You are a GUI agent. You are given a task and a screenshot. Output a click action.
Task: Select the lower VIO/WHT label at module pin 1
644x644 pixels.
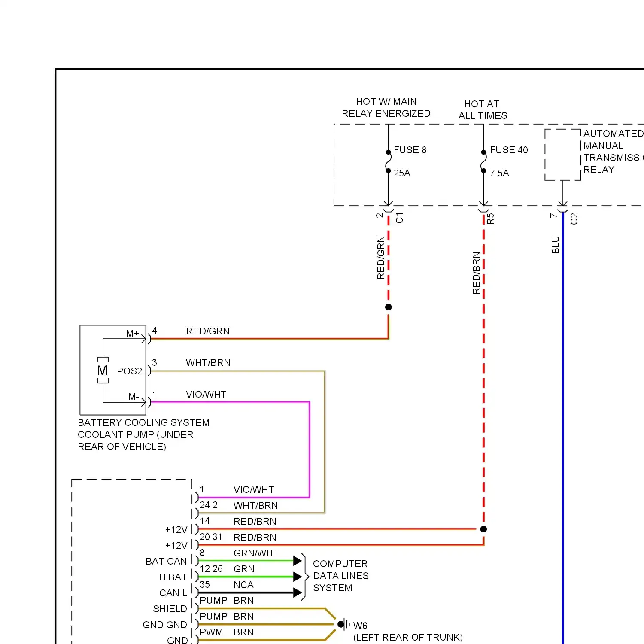[x=254, y=489]
